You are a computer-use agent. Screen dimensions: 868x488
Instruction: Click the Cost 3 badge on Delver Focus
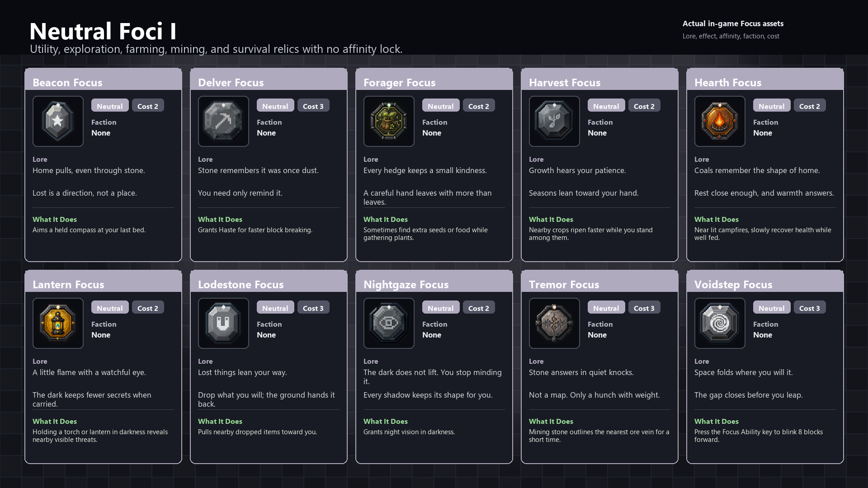[x=313, y=106]
